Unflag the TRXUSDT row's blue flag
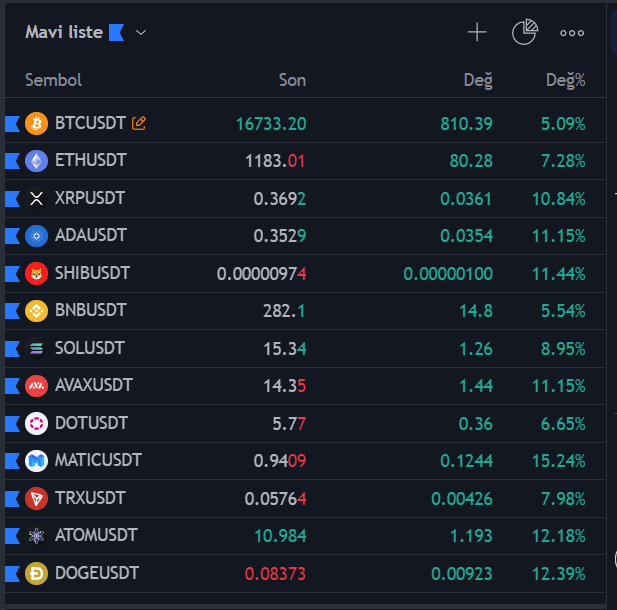 (12, 498)
